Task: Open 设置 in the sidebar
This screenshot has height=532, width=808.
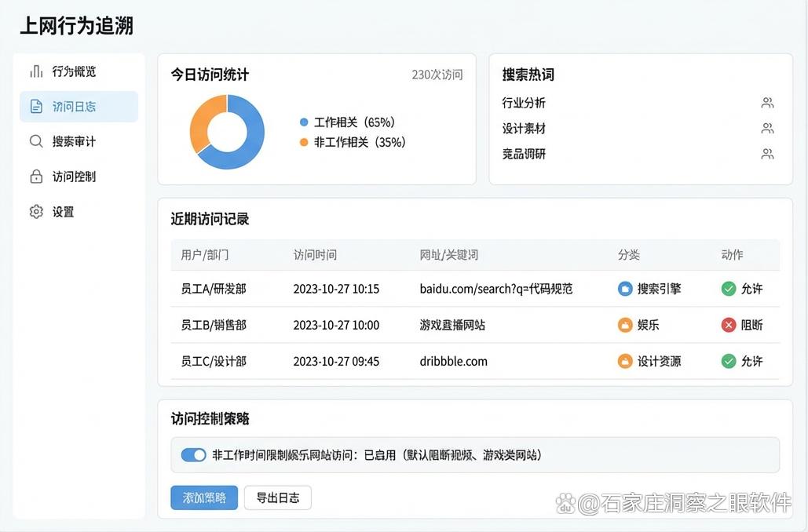Action: (x=79, y=212)
